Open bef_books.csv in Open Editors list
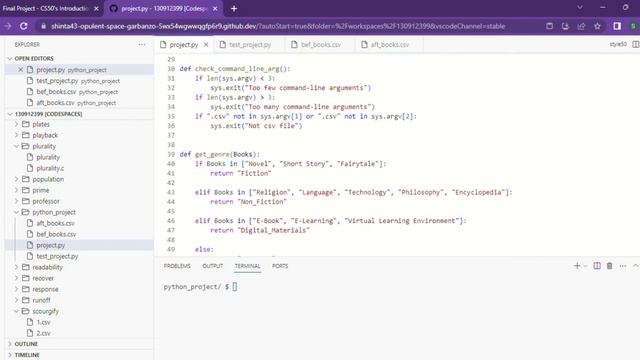Viewport: 640px width, 360px height. click(79, 92)
